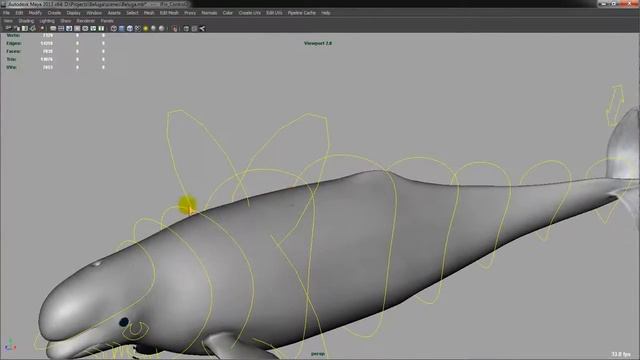Click the yellow Use All Lights icon
This screenshot has height=360, width=640.
click(x=146, y=29)
